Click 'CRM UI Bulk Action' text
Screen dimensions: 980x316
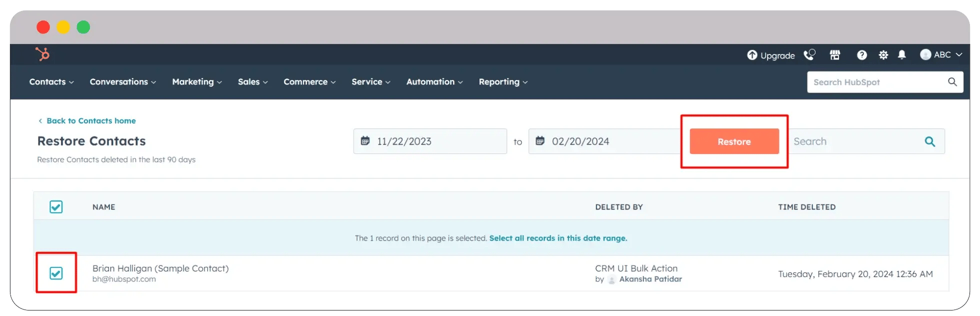636,268
